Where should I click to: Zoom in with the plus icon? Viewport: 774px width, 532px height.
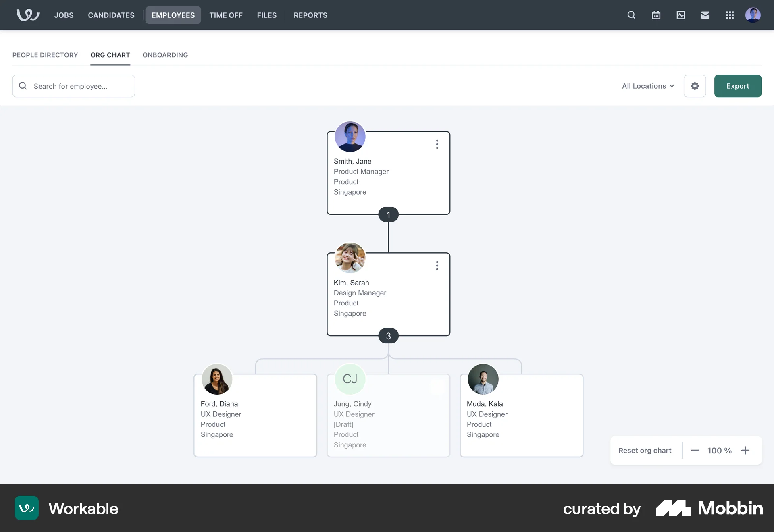click(745, 451)
